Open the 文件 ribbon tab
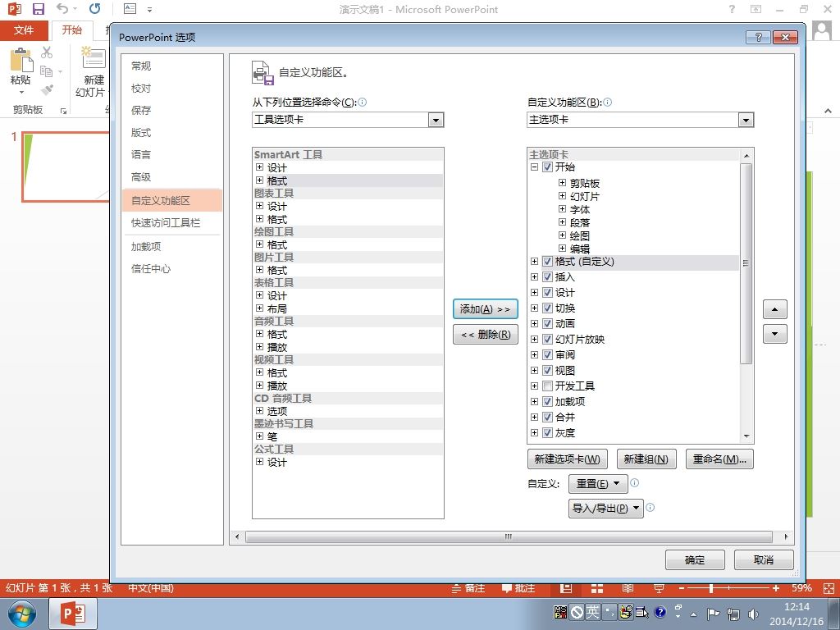The height and width of the screenshot is (630, 840). tap(24, 30)
